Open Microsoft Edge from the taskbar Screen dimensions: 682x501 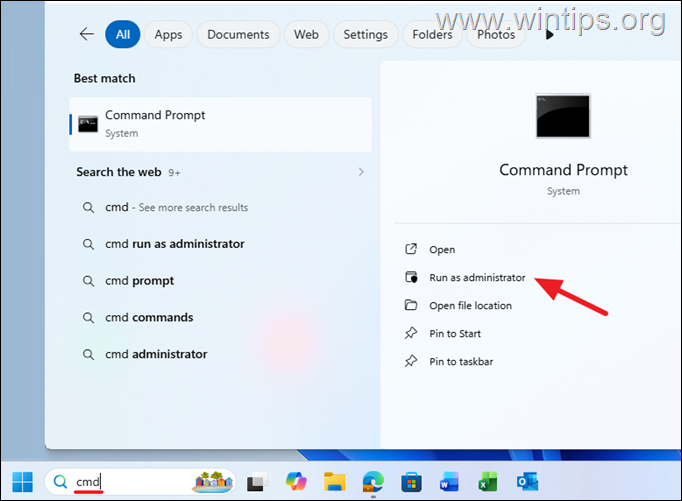373,482
